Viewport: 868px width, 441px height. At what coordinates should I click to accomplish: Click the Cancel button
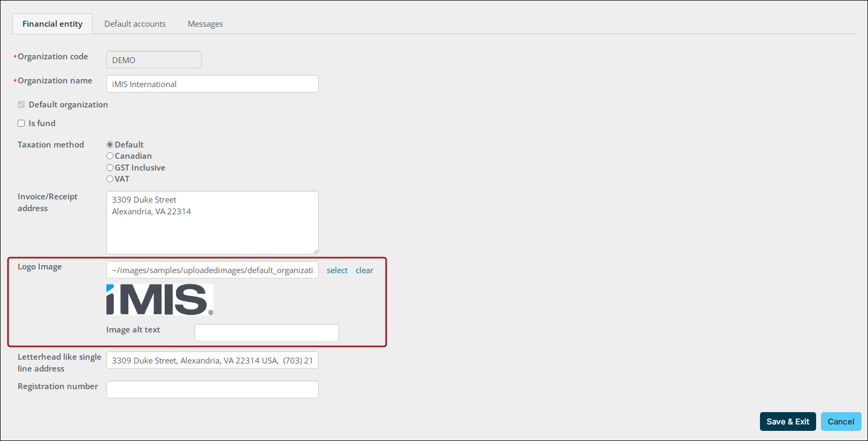[x=841, y=422]
